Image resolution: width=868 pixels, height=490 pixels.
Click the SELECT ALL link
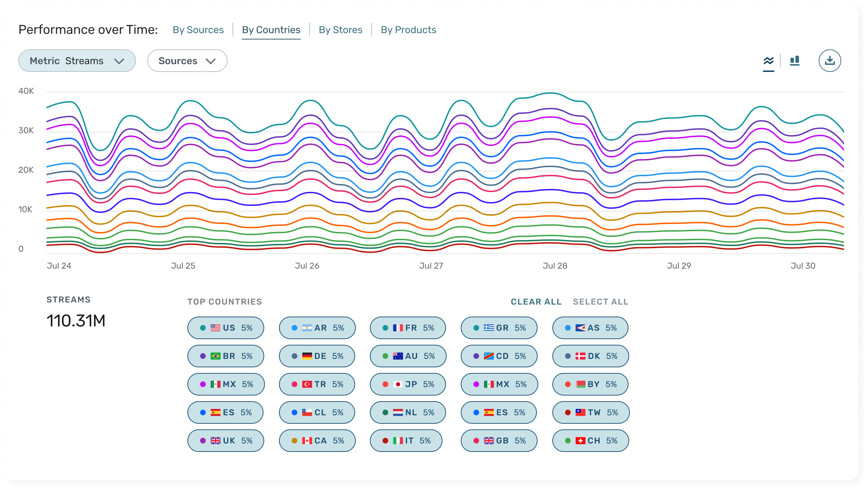[600, 302]
